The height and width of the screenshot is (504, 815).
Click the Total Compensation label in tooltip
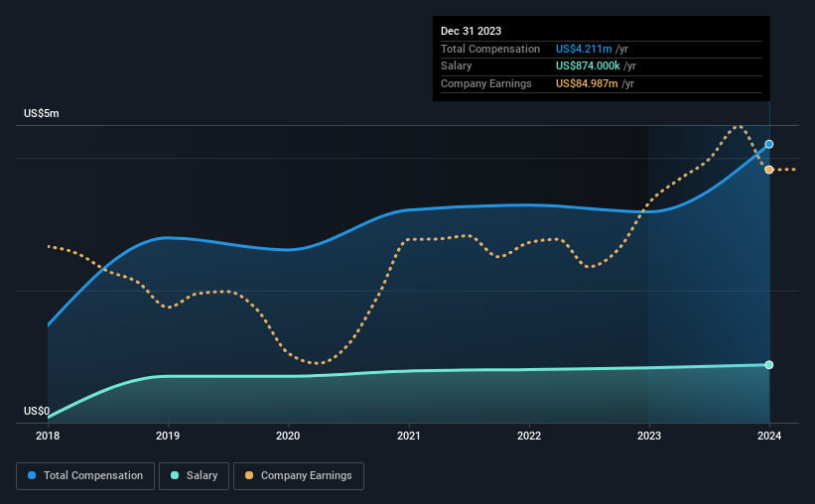[x=490, y=49]
